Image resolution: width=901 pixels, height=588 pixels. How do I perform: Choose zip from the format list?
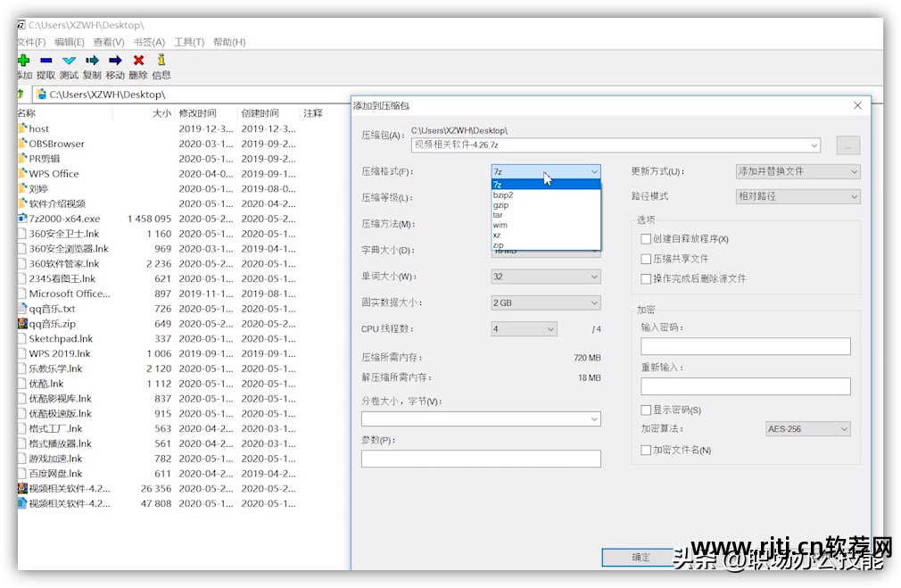tap(546, 244)
